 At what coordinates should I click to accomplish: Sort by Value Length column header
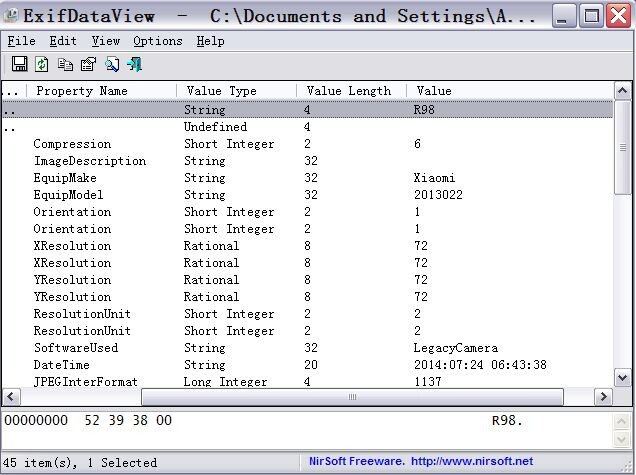[x=351, y=90]
